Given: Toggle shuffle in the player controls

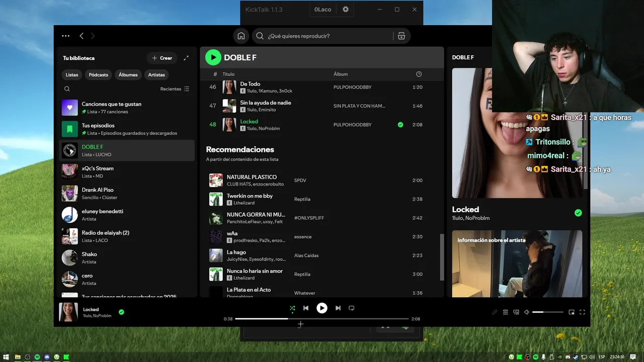Looking at the screenshot, I should tap(292, 308).
